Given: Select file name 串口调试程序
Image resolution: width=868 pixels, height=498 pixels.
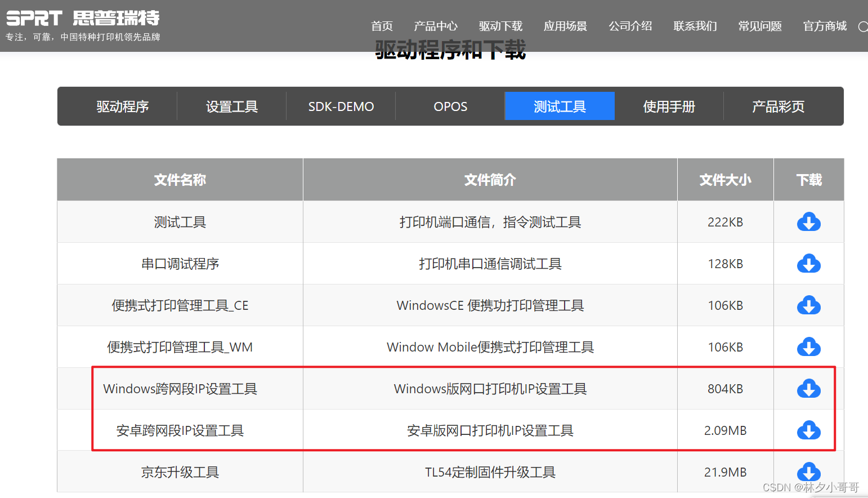Looking at the screenshot, I should click(180, 264).
